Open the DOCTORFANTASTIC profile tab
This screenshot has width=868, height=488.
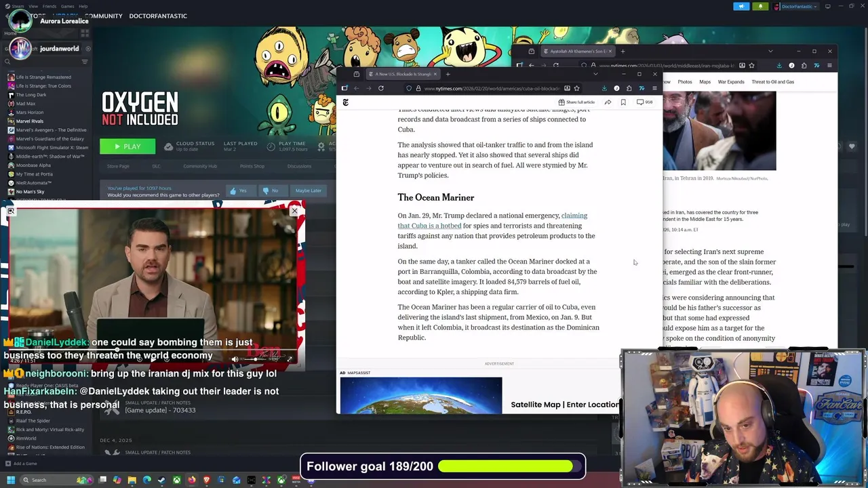click(x=158, y=16)
